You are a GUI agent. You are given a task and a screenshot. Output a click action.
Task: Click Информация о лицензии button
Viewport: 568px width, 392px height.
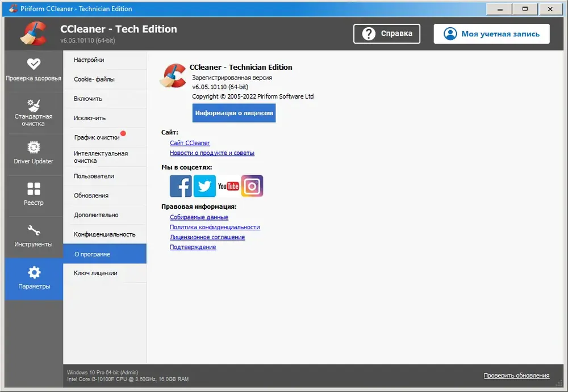pos(234,113)
